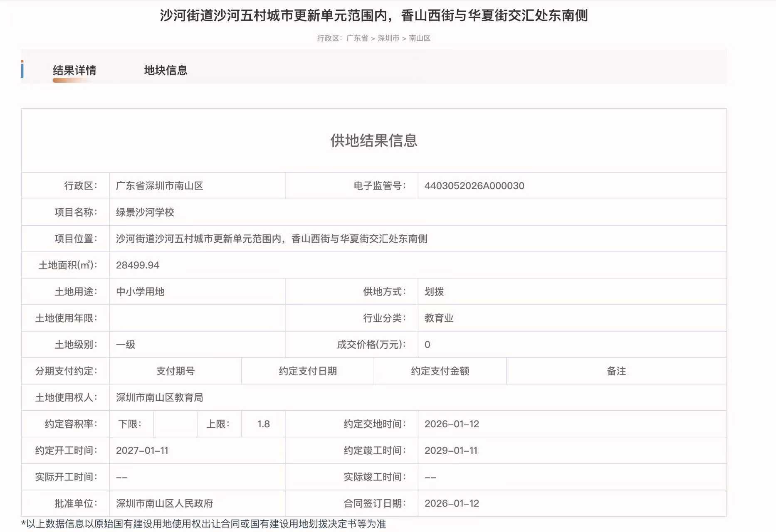Click the page title about 沙河街道 location
Image resolution: width=776 pixels, height=532 pixels.
(x=373, y=16)
